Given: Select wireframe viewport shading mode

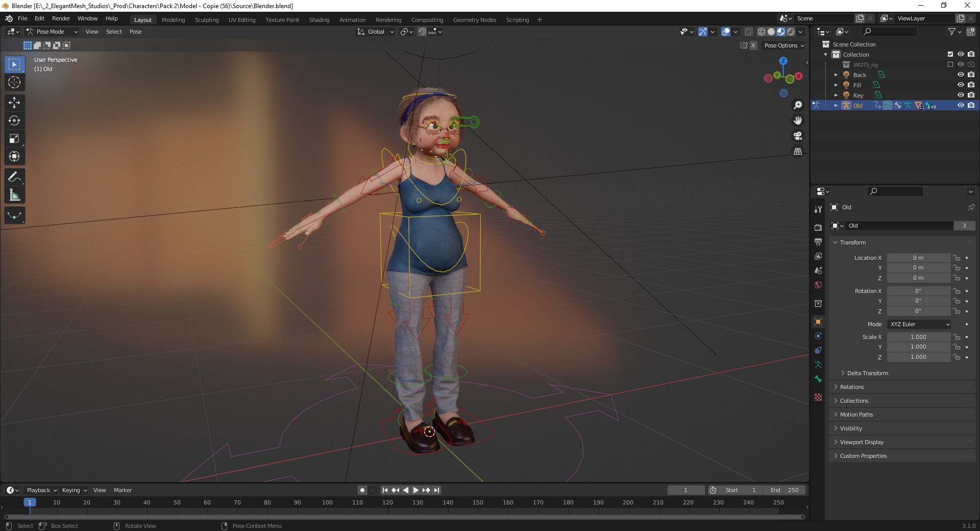Looking at the screenshot, I should (x=762, y=32).
